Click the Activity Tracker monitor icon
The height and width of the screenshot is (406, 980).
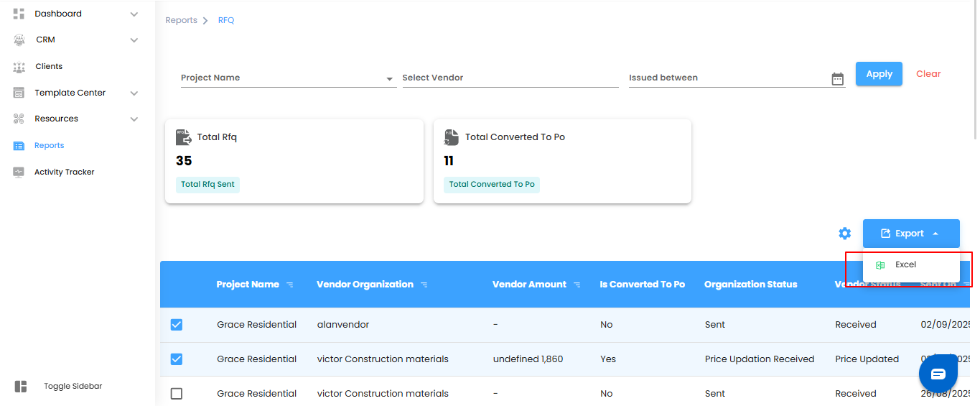point(19,172)
